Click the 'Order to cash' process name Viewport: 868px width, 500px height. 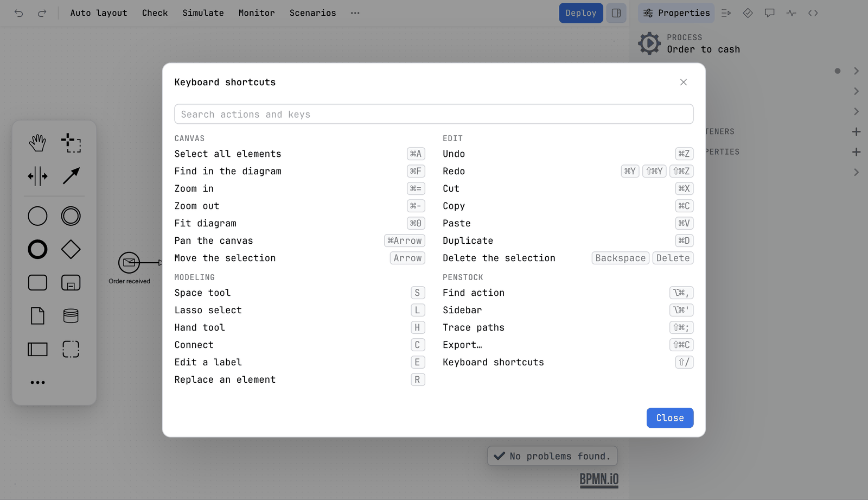(703, 49)
